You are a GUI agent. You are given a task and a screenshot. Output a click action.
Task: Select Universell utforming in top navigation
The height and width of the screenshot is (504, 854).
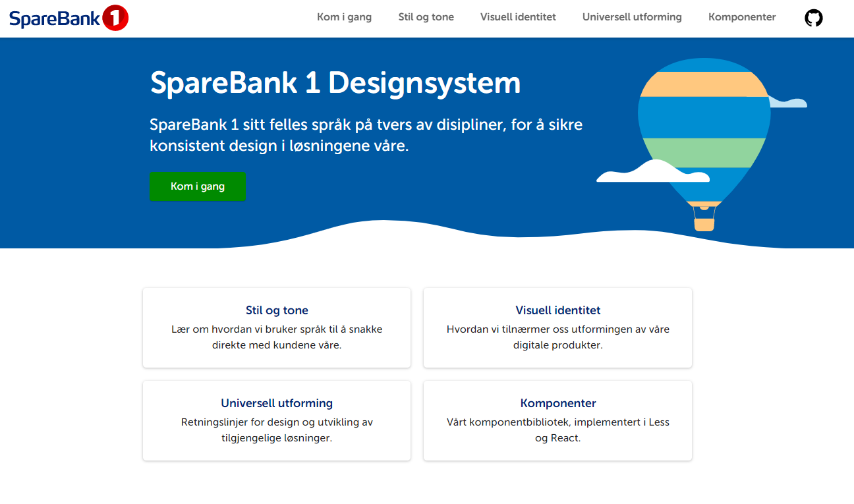pyautogui.click(x=632, y=17)
